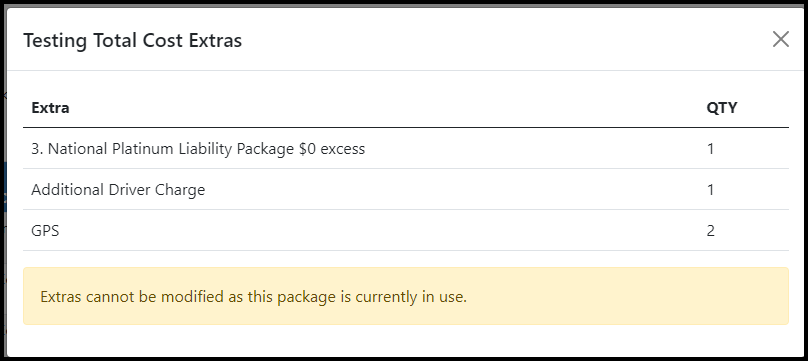Viewport: 808px width, 361px height.
Task: Click the quantity for Additional Driver Charge
Action: (x=711, y=190)
